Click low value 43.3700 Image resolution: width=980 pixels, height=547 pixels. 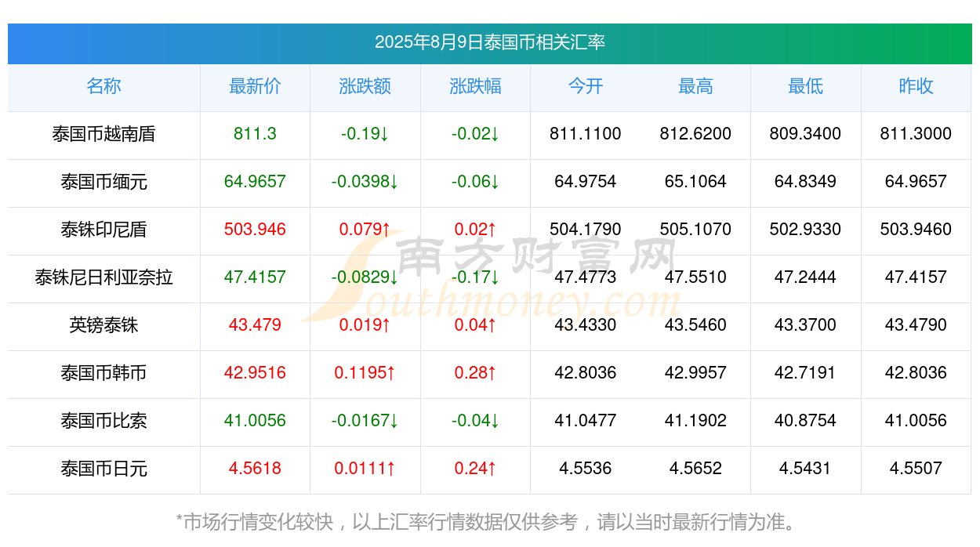click(806, 325)
